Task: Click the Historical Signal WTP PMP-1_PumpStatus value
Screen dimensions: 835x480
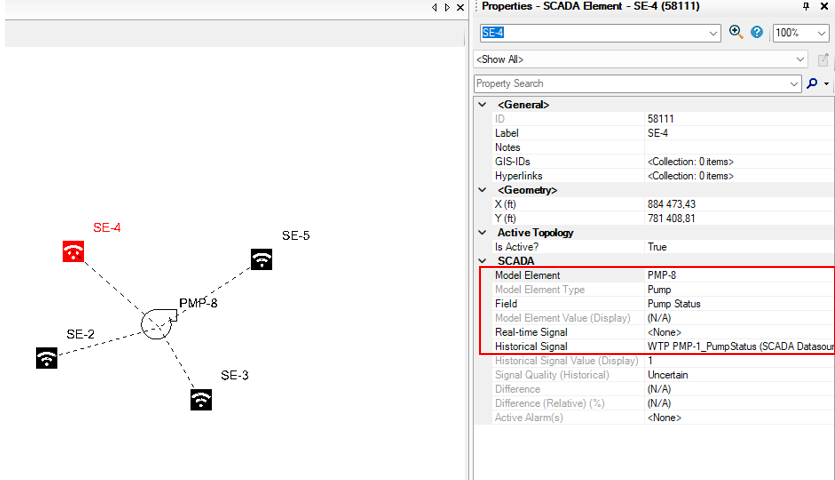Action: [740, 346]
